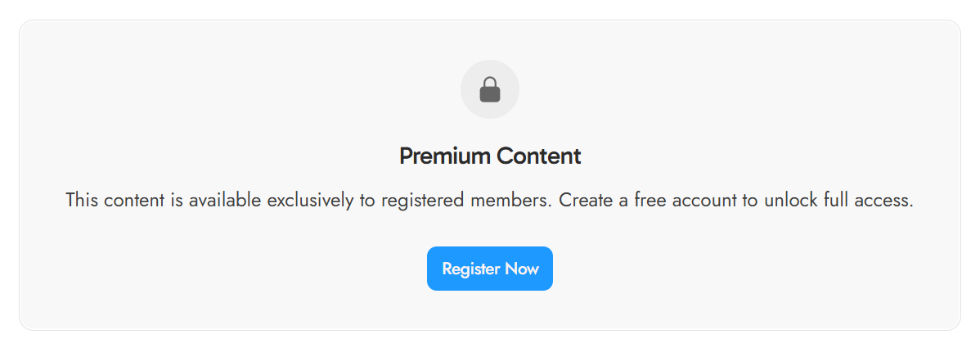980x348 pixels.
Task: Click the word "Now" on the blue button
Action: pyautogui.click(x=521, y=269)
